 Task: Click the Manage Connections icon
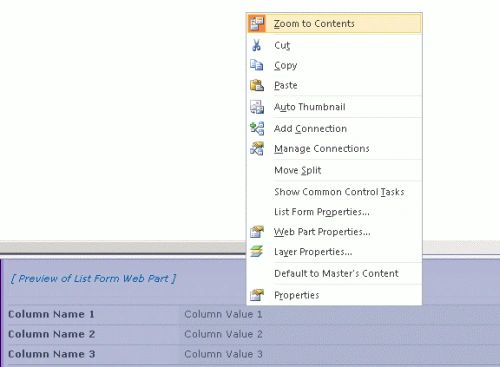tap(257, 148)
